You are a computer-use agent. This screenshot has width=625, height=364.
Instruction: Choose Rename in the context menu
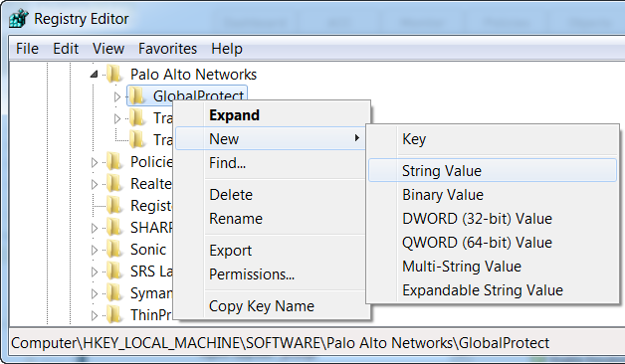point(271,219)
